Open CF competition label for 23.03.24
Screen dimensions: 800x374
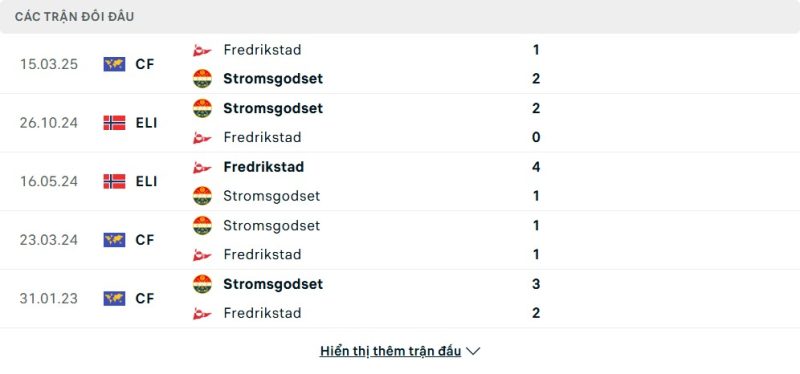(145, 240)
